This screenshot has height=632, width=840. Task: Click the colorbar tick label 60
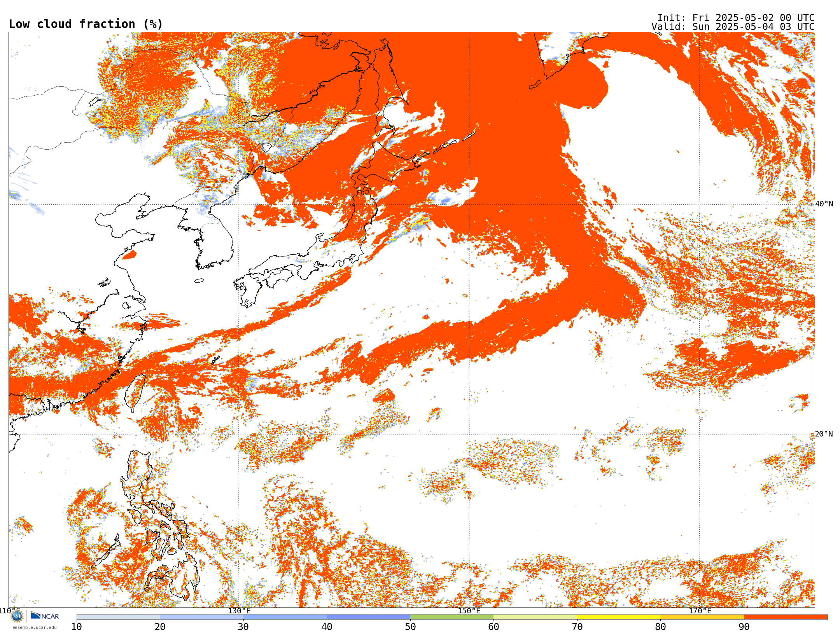(x=493, y=627)
